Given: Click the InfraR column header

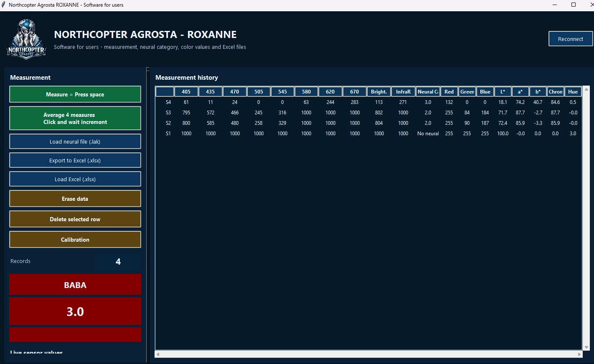Looking at the screenshot, I should 403,92.
